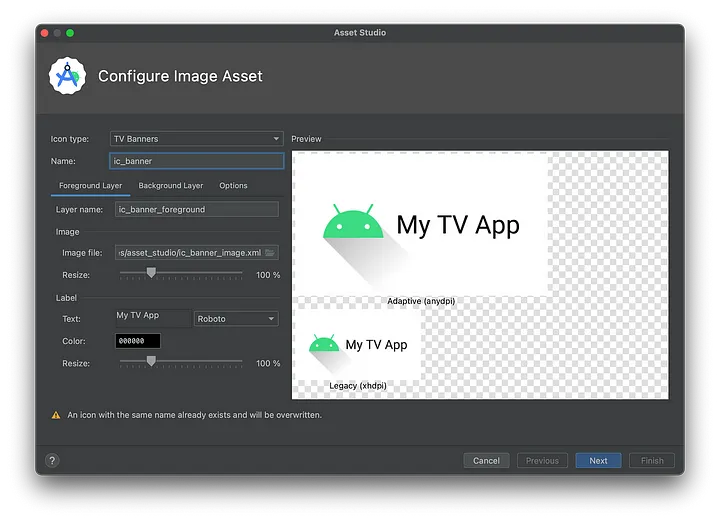The height and width of the screenshot is (522, 720).
Task: Focus the Name field ic_banner
Action: click(x=197, y=161)
